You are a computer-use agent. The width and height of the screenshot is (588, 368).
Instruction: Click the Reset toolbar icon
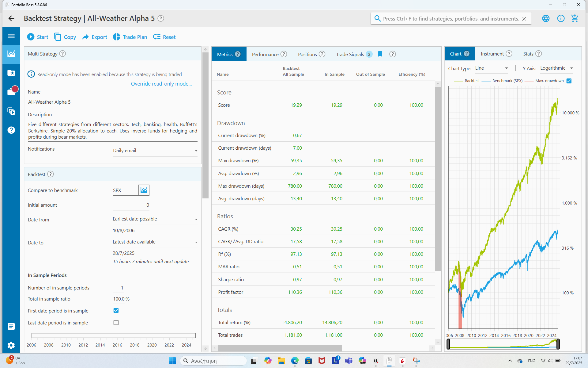[x=156, y=37]
